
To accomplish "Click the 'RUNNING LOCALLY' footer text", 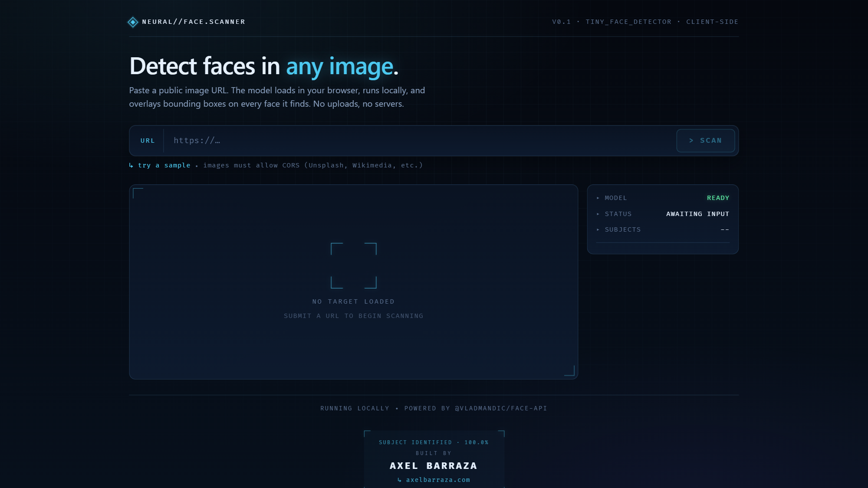I will [x=355, y=408].
